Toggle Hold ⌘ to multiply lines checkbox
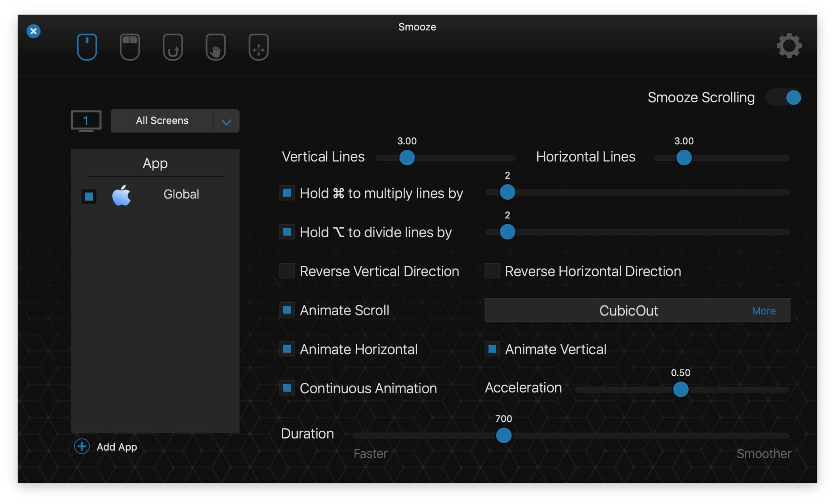 pos(287,193)
